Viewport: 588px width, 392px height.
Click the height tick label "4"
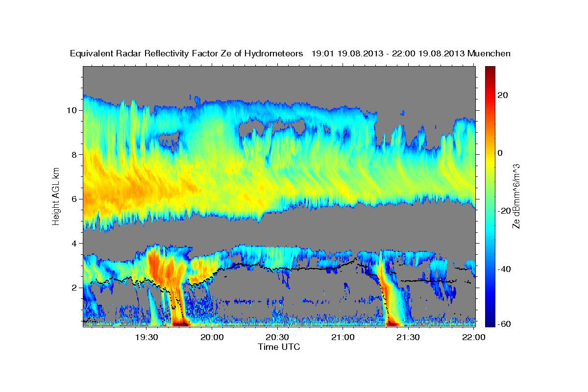73,243
